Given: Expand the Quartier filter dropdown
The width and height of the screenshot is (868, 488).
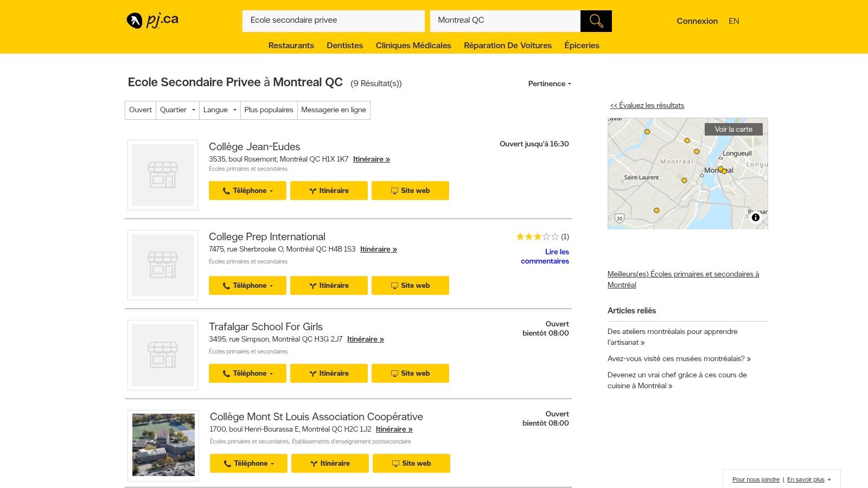Looking at the screenshot, I should pos(177,110).
